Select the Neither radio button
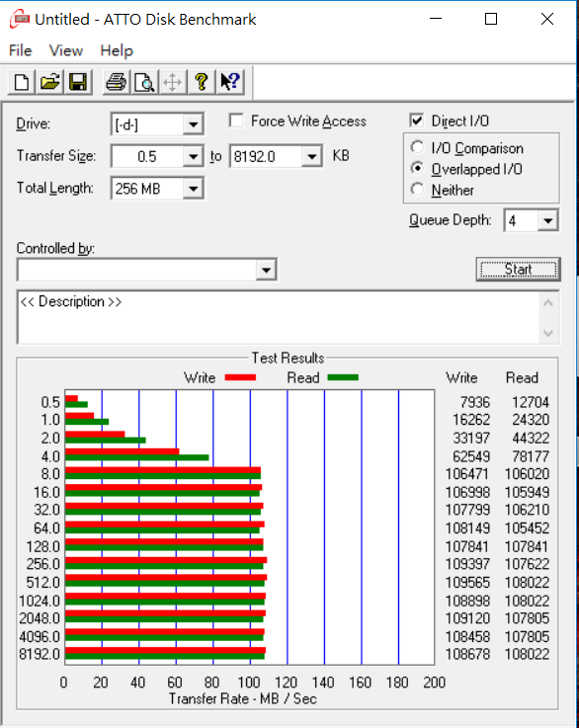Screen dimensions: 579x728 coord(417,190)
